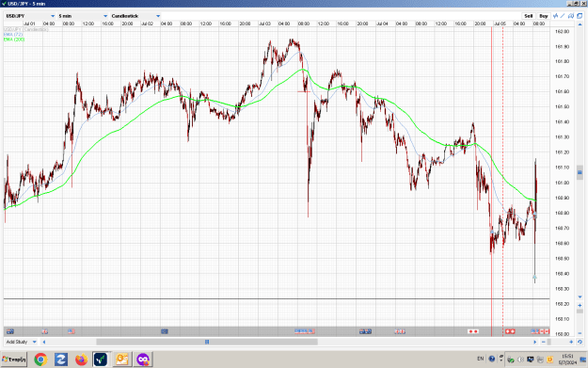Open the purple owl app in taskbar
588x368 pixels.
pyautogui.click(x=142, y=360)
